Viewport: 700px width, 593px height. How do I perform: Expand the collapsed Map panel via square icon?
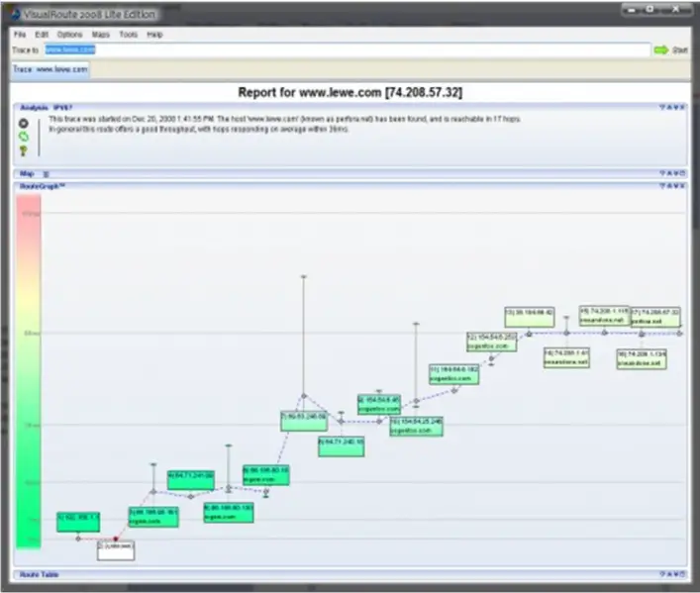(x=682, y=173)
